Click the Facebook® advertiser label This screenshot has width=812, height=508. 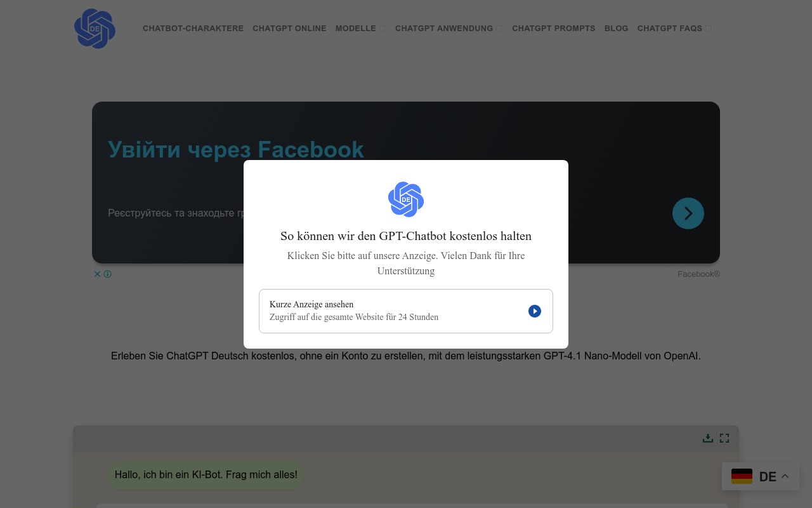[x=699, y=274]
